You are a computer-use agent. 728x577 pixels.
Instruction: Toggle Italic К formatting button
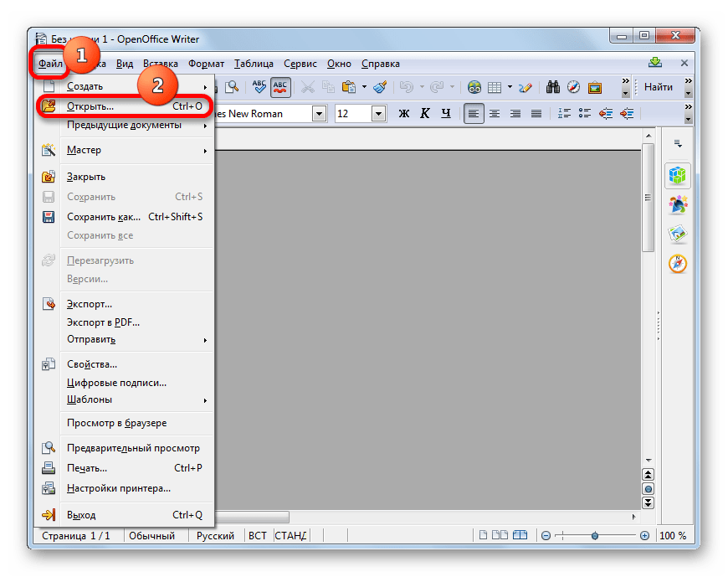point(425,113)
